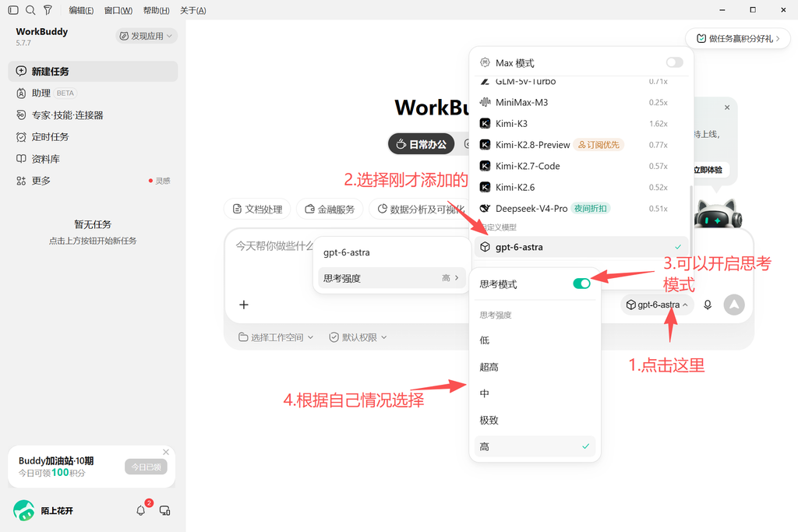The image size is (798, 532).
Task: Open the 帮助(H) menu
Action: pos(156,10)
